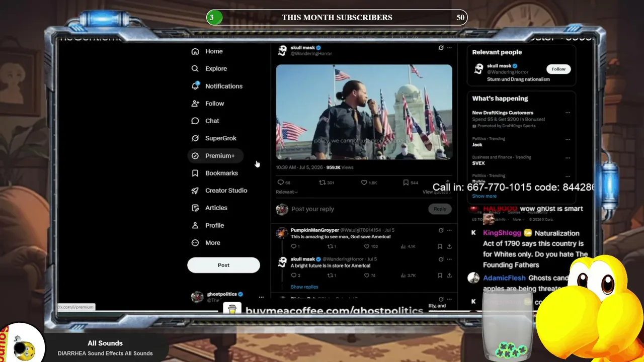Image resolution: width=644 pixels, height=362 pixels.
Task: Click the Premium+ verified badge icon
Action: point(195,156)
